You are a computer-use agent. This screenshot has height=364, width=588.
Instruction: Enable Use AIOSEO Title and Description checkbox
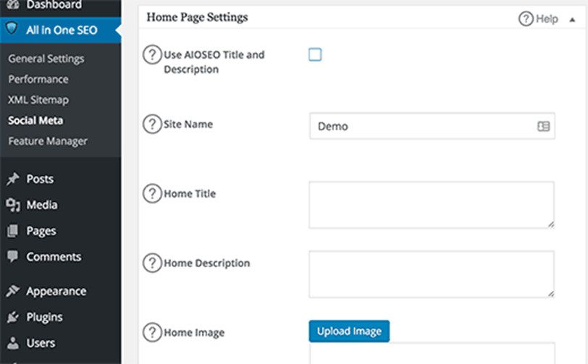click(x=315, y=54)
